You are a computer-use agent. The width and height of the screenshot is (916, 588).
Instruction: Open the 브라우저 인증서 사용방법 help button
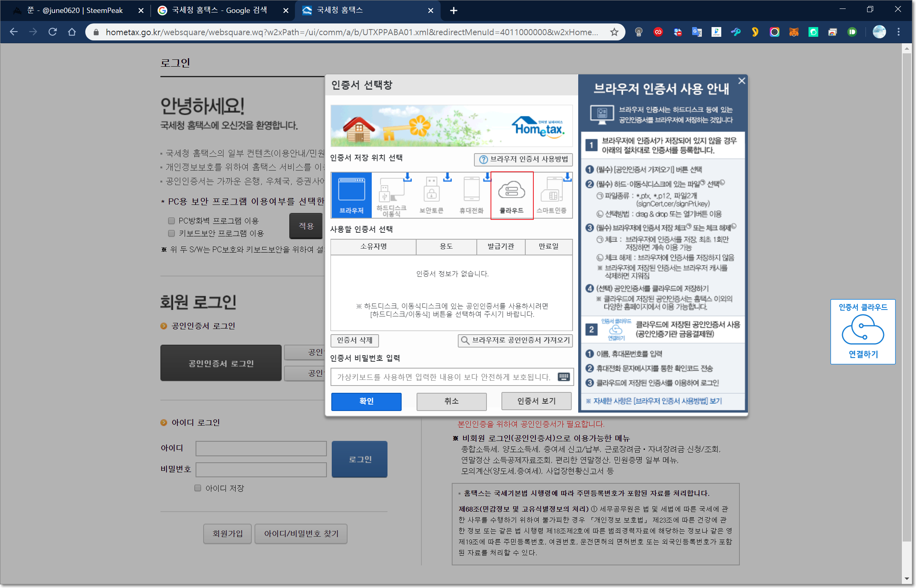[523, 159]
